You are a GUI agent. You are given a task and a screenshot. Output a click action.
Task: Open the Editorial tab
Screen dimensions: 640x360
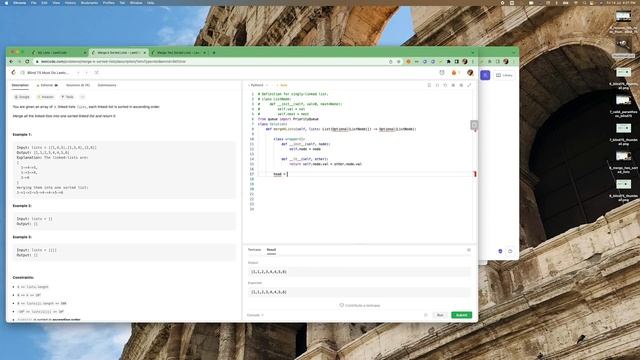click(x=47, y=85)
